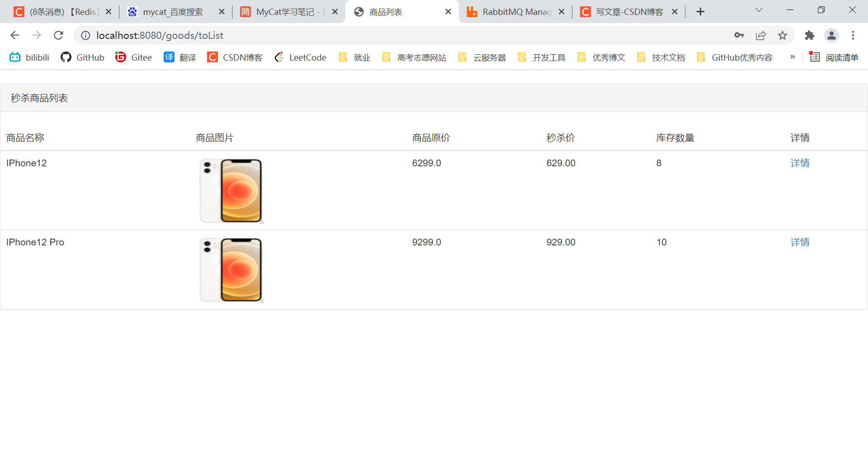This screenshot has height=461, width=868.
Task: Click the 商品原价 column header
Action: pyautogui.click(x=431, y=138)
